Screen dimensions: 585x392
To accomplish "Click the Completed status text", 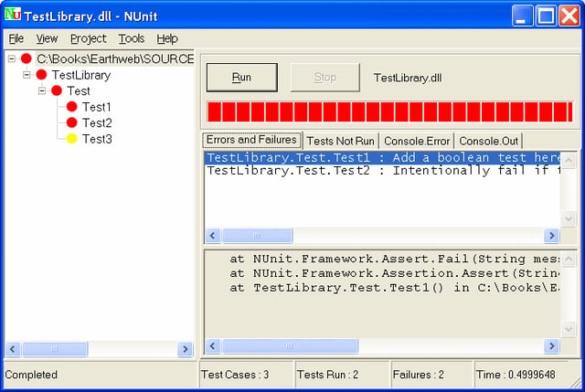I will [31, 375].
